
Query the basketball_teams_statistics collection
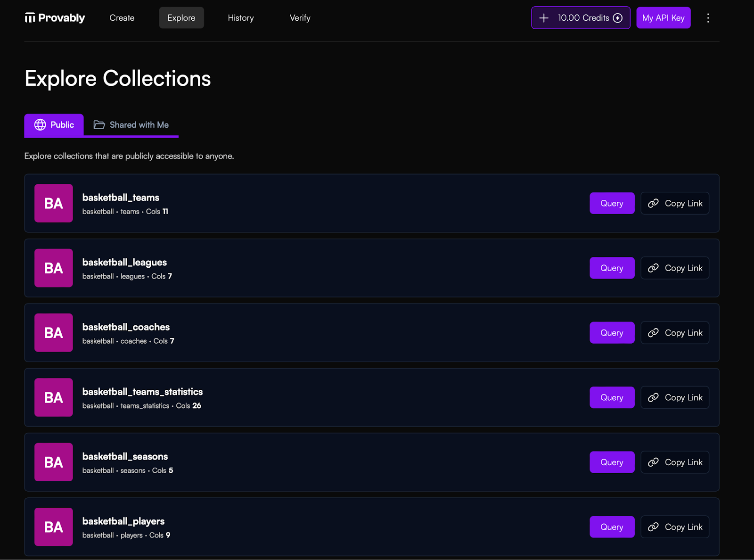[612, 397]
